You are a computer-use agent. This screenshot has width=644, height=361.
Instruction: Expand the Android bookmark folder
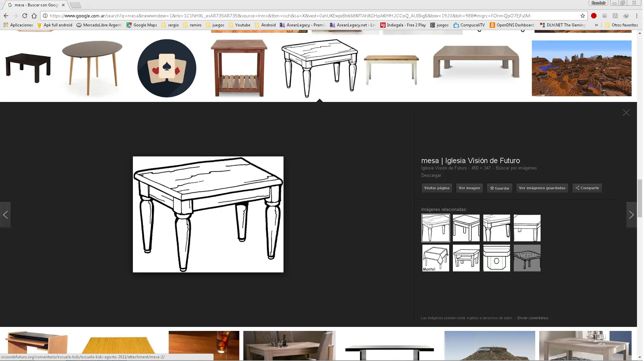point(265,25)
